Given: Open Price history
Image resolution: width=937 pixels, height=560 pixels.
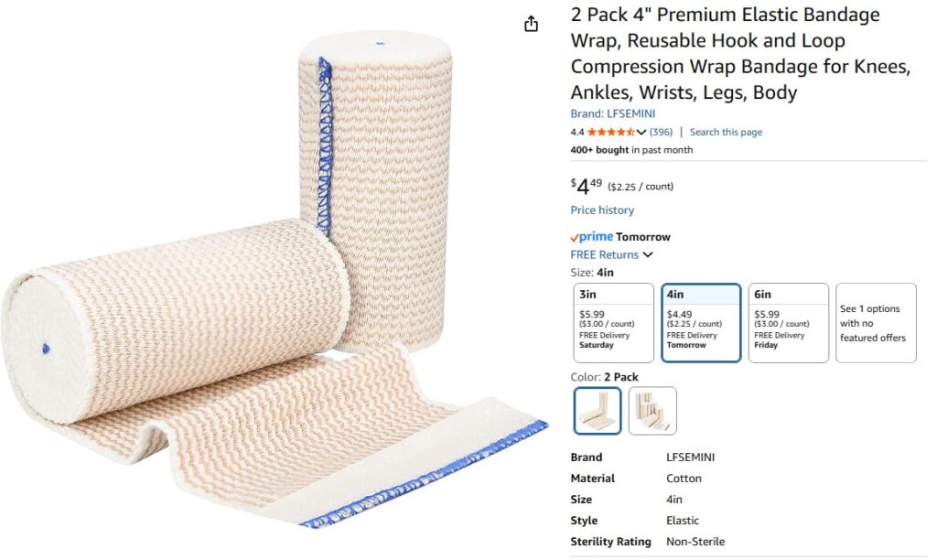Looking at the screenshot, I should point(602,210).
